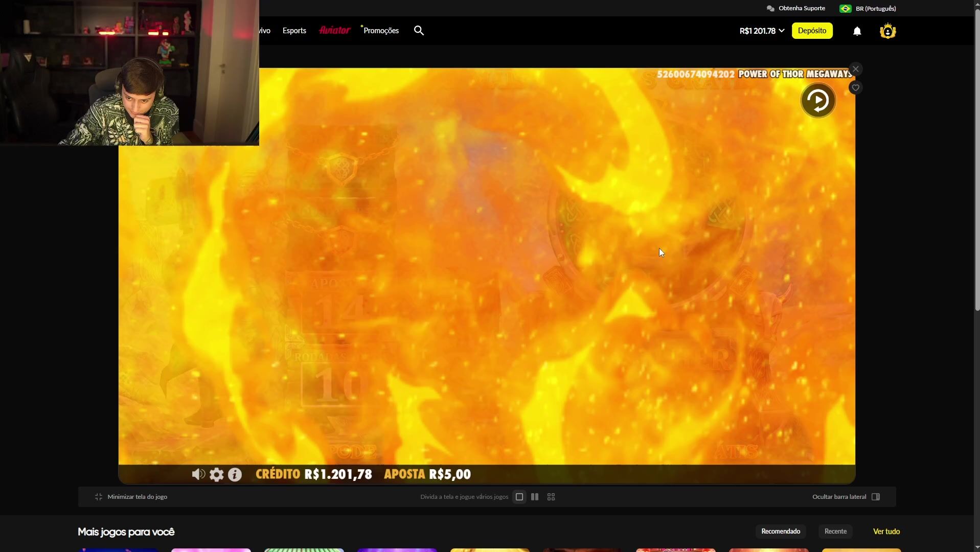Mute the game sound speaker icon
This screenshot has width=980, height=552.
click(x=198, y=474)
